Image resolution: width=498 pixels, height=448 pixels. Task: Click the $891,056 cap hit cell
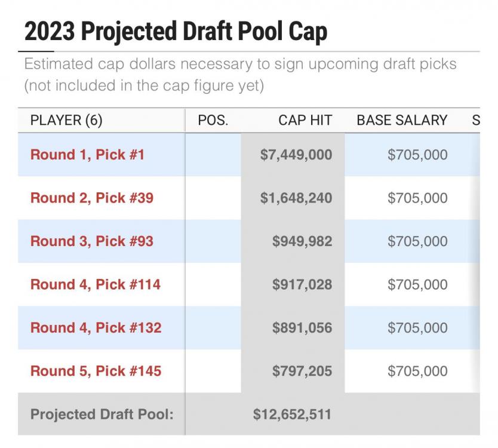tap(302, 327)
